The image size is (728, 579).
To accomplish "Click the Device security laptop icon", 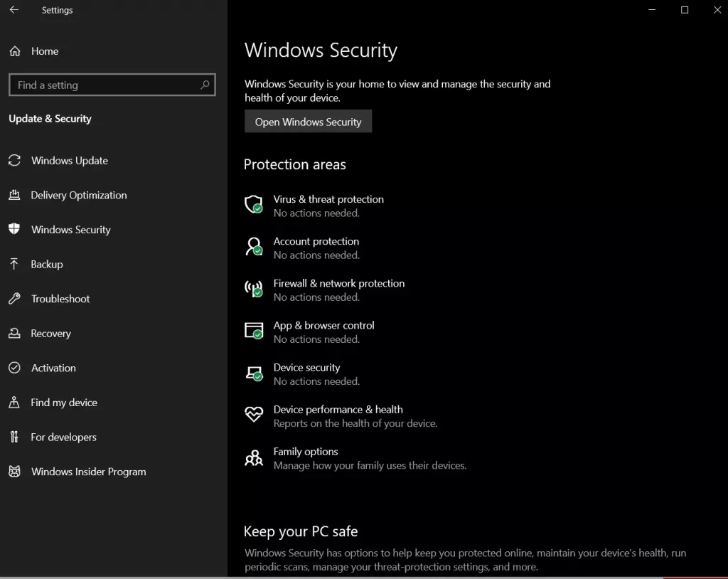I will [x=254, y=373].
